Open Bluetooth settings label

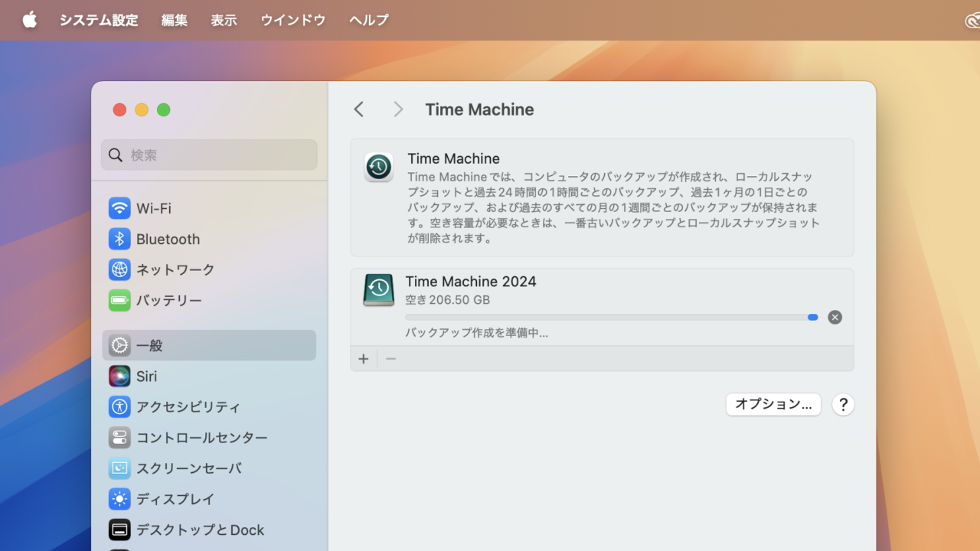(168, 239)
